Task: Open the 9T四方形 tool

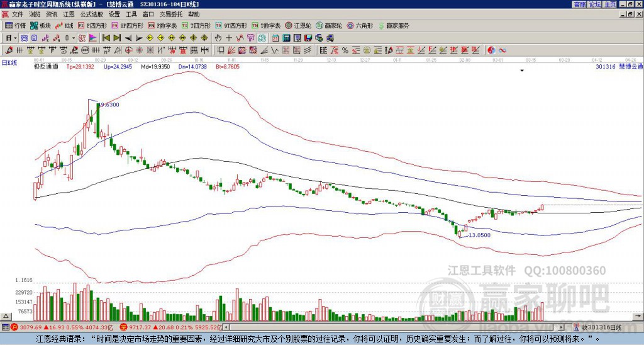Action: [231, 25]
